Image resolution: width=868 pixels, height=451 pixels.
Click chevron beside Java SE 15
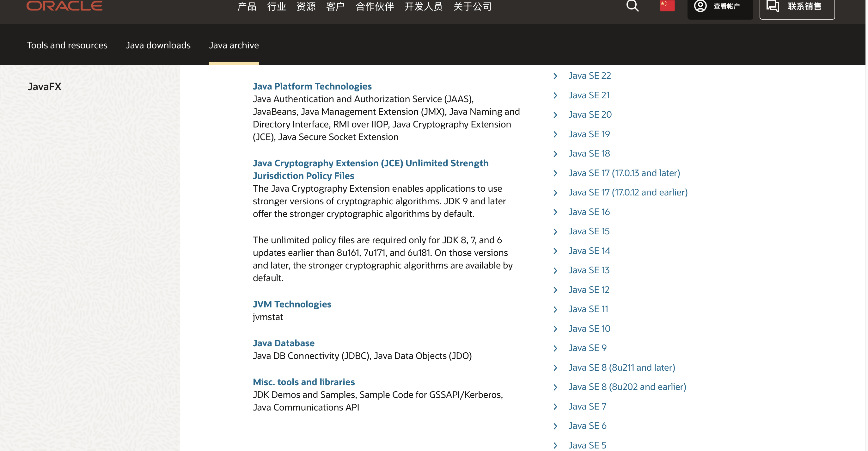(555, 232)
